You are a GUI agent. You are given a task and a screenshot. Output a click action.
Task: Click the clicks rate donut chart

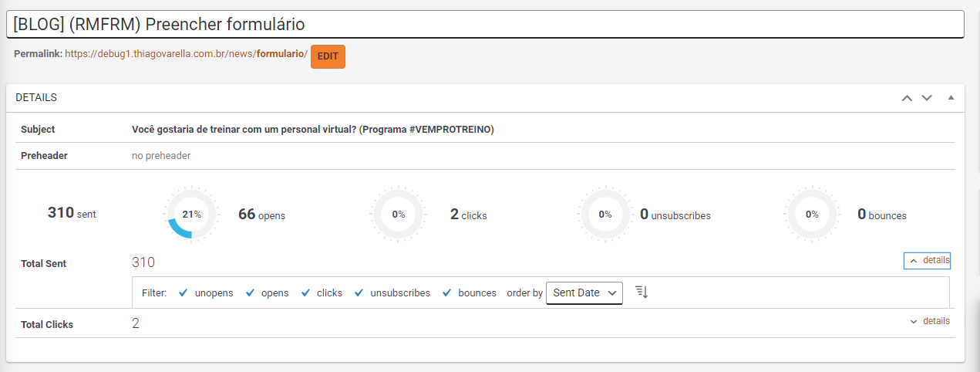(x=398, y=215)
